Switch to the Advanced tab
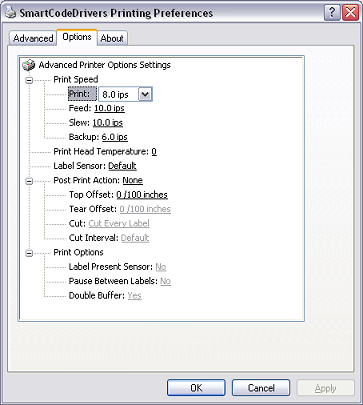The height and width of the screenshot is (405, 363). pyautogui.click(x=33, y=38)
